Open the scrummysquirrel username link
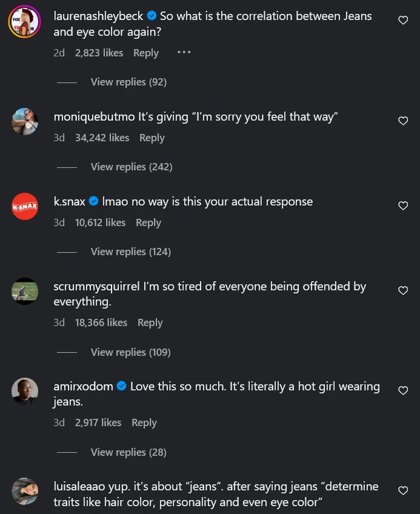 pos(96,286)
